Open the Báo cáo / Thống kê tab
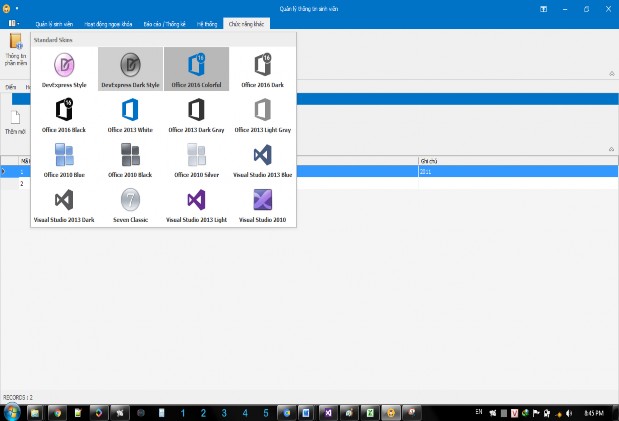Image resolution: width=619 pixels, height=421 pixels. pyautogui.click(x=165, y=22)
